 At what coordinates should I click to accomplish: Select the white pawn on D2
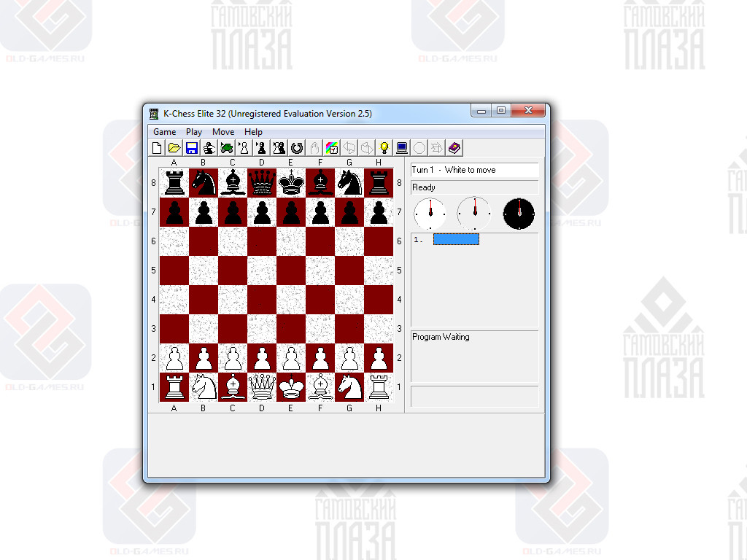262,358
